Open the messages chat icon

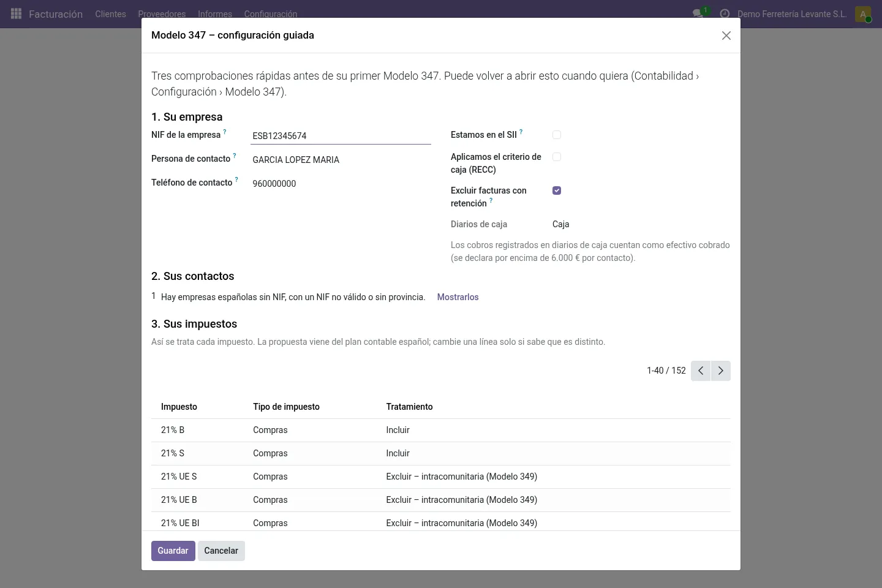click(x=698, y=13)
